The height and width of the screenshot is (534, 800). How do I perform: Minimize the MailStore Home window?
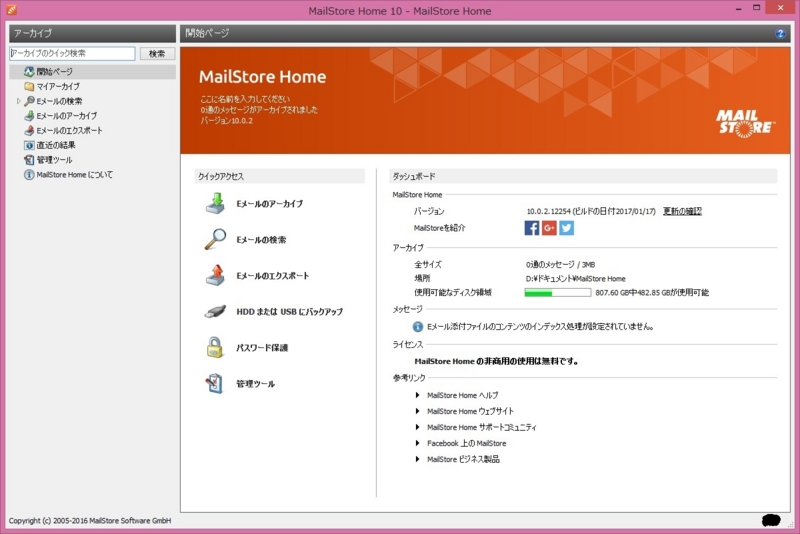coord(738,9)
